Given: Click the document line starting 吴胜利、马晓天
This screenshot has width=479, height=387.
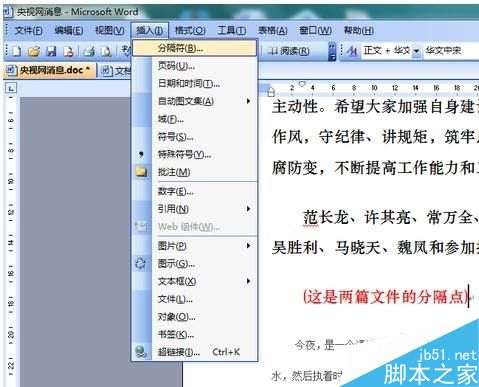Looking at the screenshot, I should click(375, 248).
